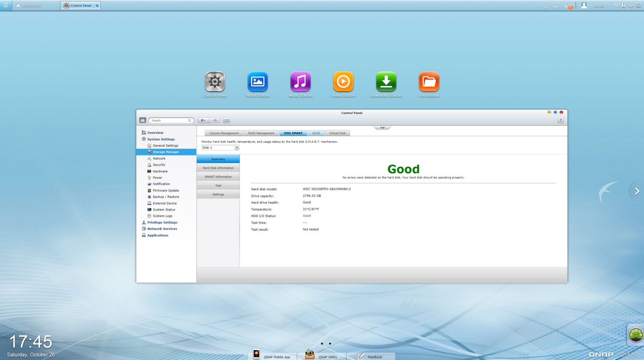Viewport: 644px width, 360px height.
Task: Click the hard disk model value text
Action: click(327, 189)
